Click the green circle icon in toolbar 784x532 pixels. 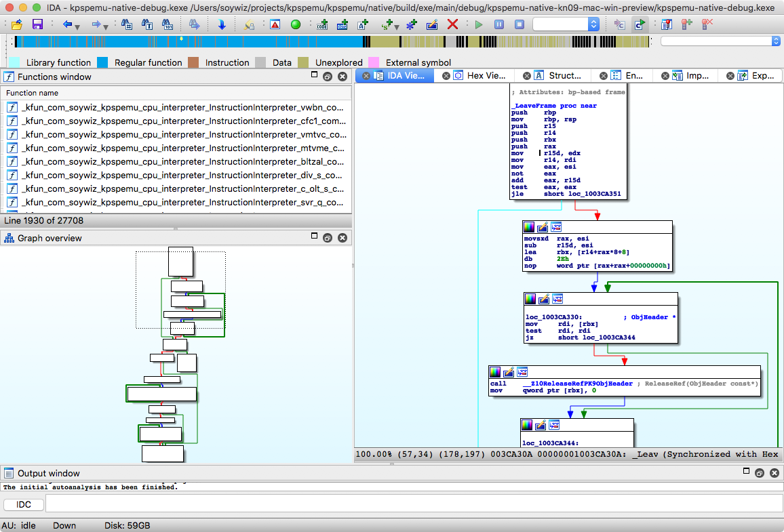point(295,24)
